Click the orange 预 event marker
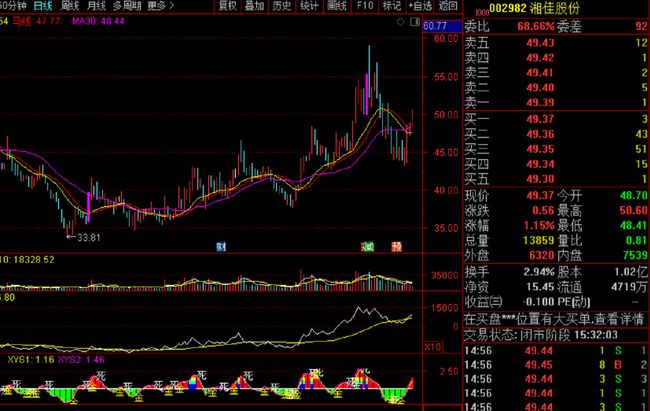This screenshot has width=650, height=411. 396,245
